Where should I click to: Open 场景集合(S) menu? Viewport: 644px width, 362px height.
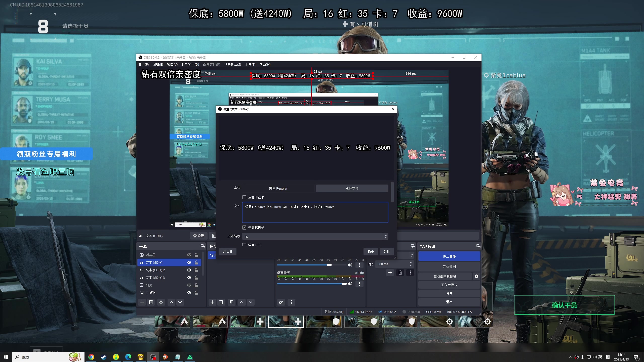(x=233, y=65)
